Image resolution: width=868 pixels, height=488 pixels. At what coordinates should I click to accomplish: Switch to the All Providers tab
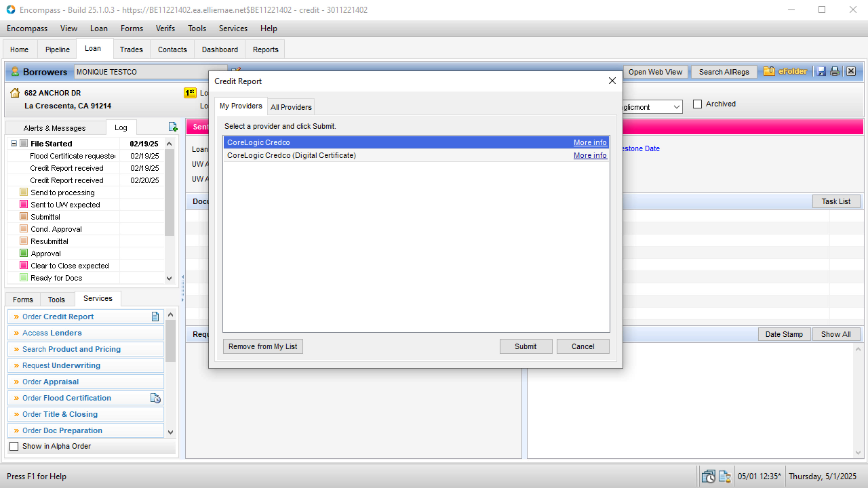(291, 107)
